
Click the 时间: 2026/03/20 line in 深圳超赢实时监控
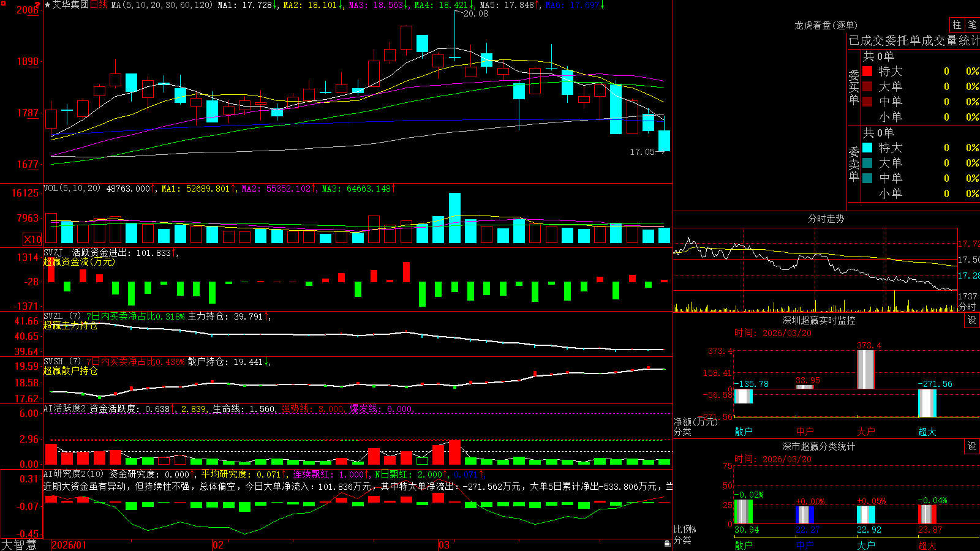pos(773,333)
